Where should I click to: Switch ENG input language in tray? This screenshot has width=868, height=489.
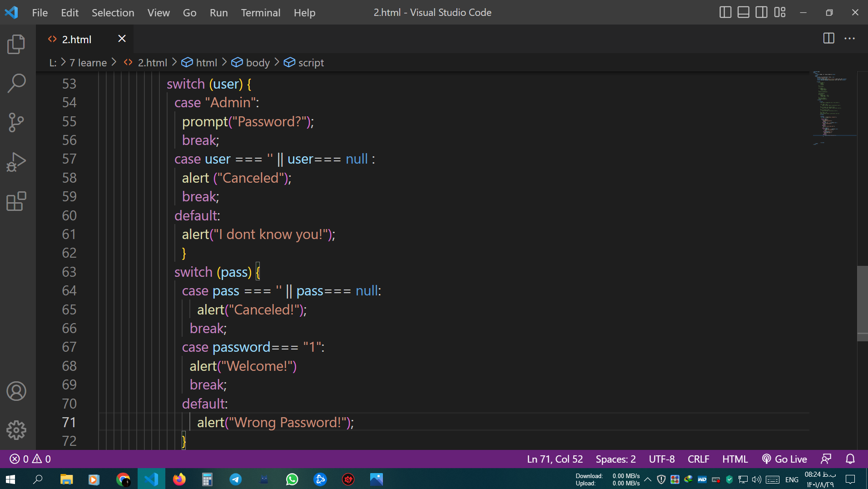tap(792, 479)
